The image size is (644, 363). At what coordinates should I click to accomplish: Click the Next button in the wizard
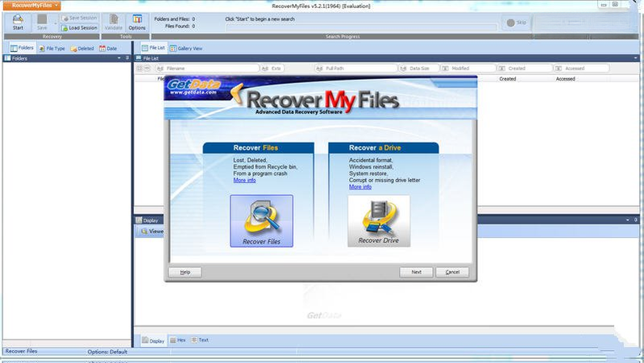pos(416,272)
